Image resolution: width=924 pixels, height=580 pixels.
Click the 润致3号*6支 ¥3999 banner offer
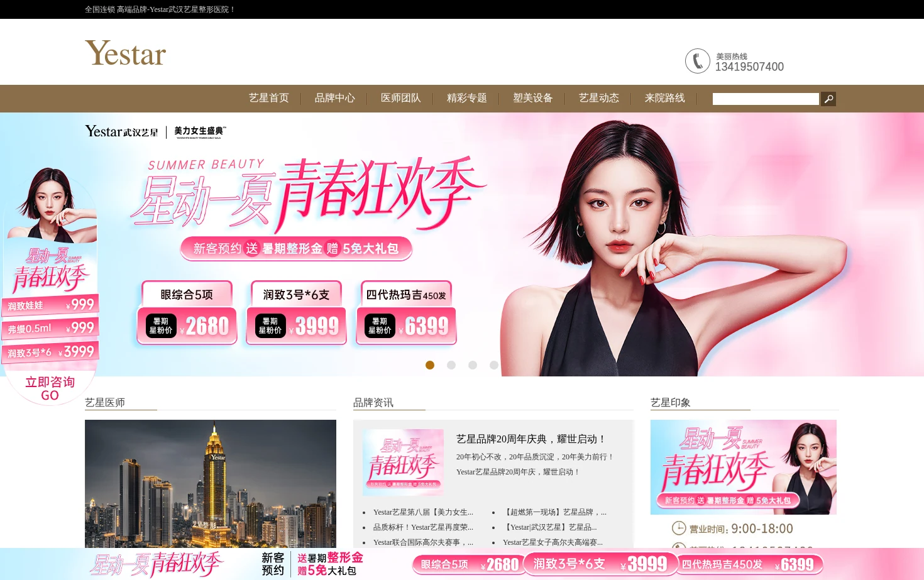pos(296,312)
